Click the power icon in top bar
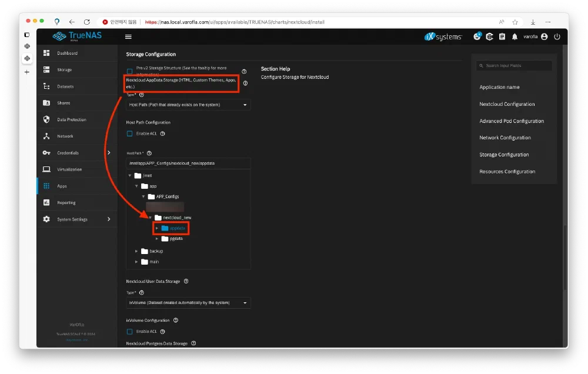 click(x=557, y=36)
